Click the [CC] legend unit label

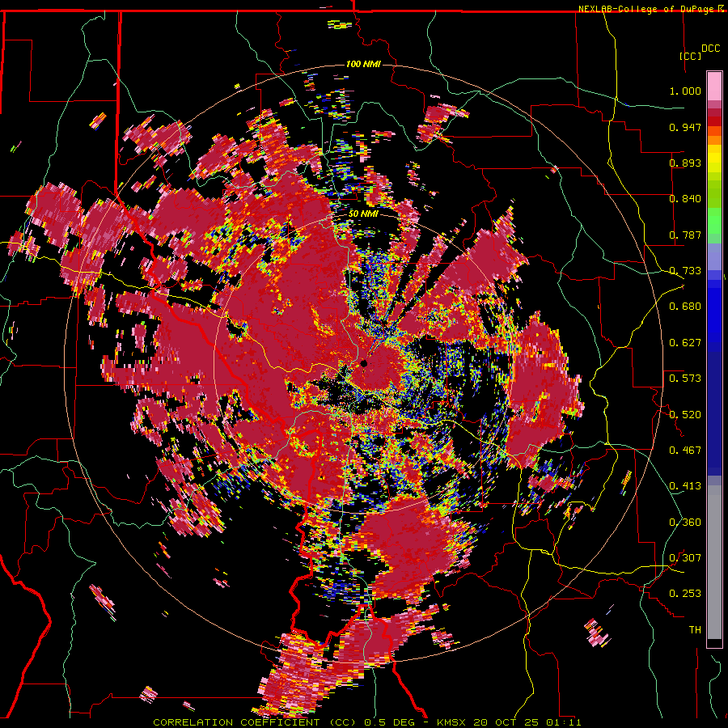pos(691,56)
